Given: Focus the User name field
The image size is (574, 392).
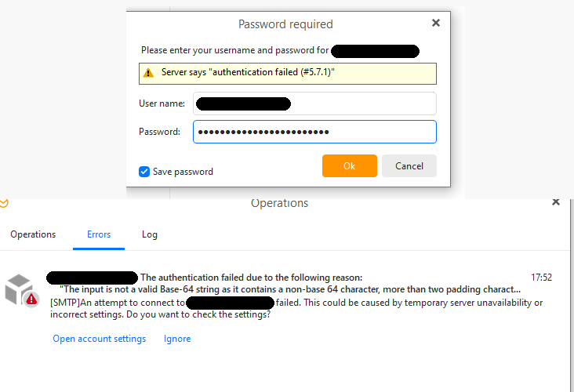Looking at the screenshot, I should click(x=314, y=103).
